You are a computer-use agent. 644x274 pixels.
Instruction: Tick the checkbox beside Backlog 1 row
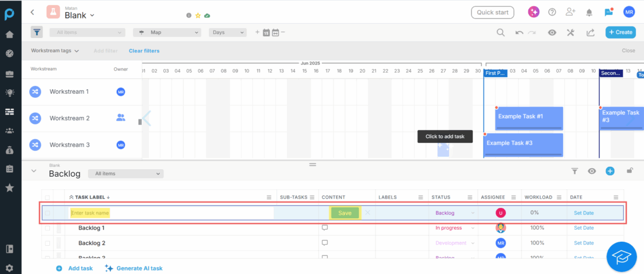(x=48, y=228)
